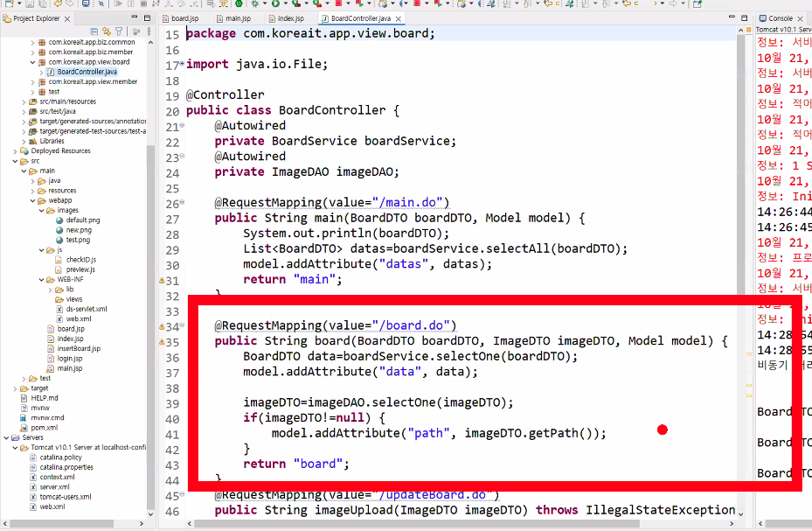Collapse code fold at line 26
Screen dimensions: 812x531
point(182,203)
